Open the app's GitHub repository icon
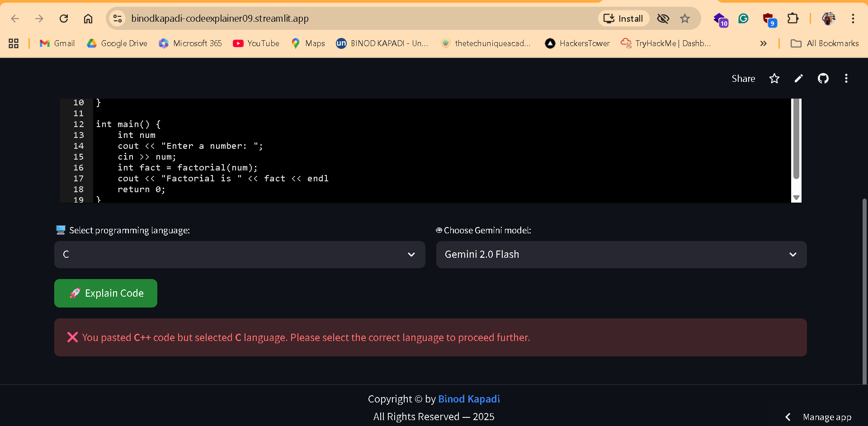 [x=823, y=78]
